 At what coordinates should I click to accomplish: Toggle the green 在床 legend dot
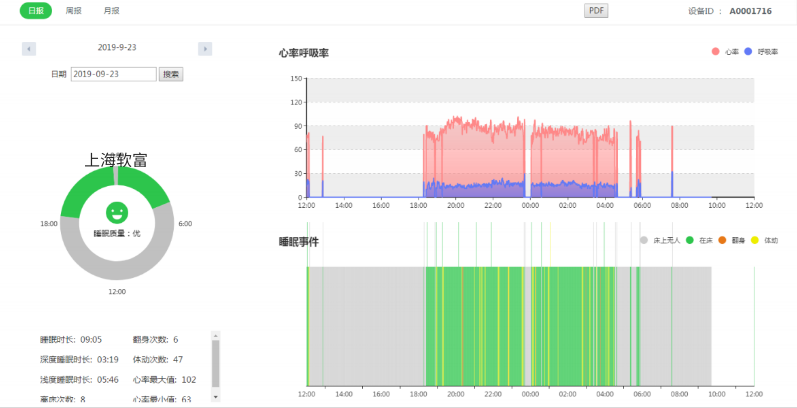[x=690, y=240]
